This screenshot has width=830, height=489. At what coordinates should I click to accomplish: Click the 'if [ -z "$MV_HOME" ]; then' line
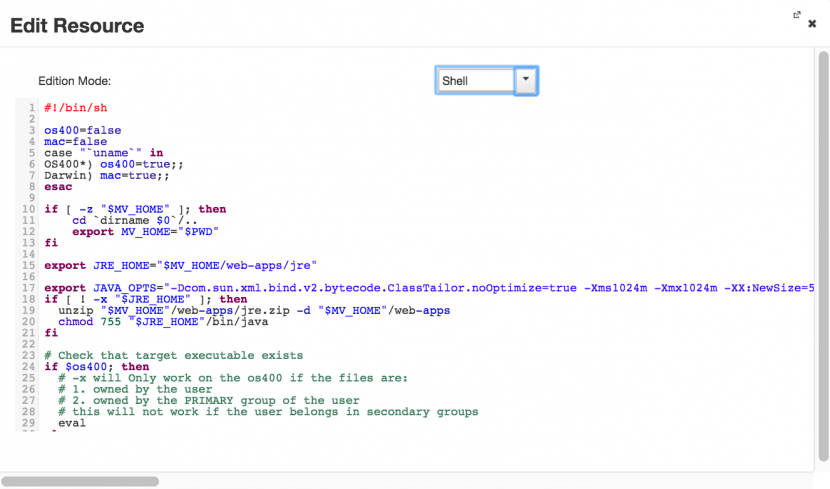135,209
